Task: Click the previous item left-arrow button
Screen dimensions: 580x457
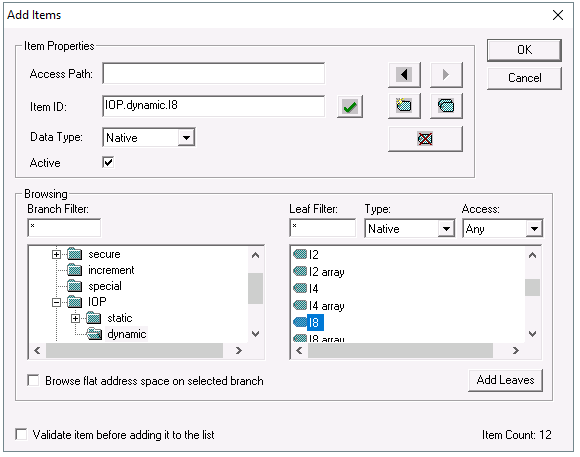Action: (404, 75)
